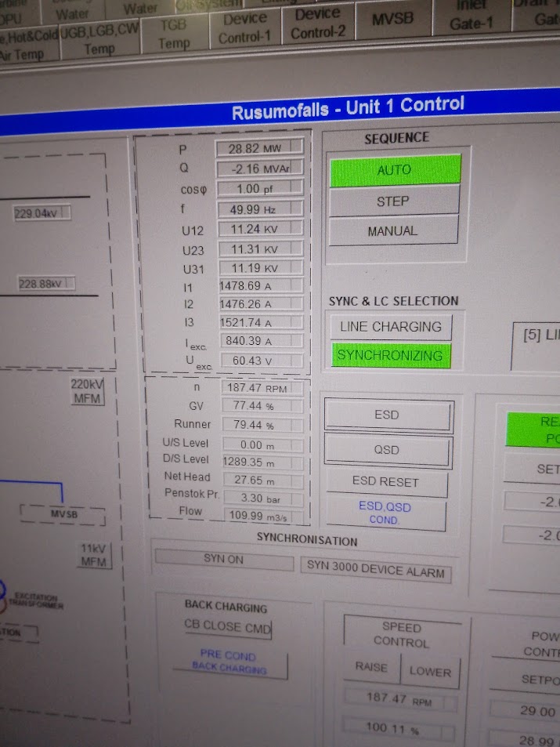
Task: Trigger the QSD button
Action: (x=387, y=450)
